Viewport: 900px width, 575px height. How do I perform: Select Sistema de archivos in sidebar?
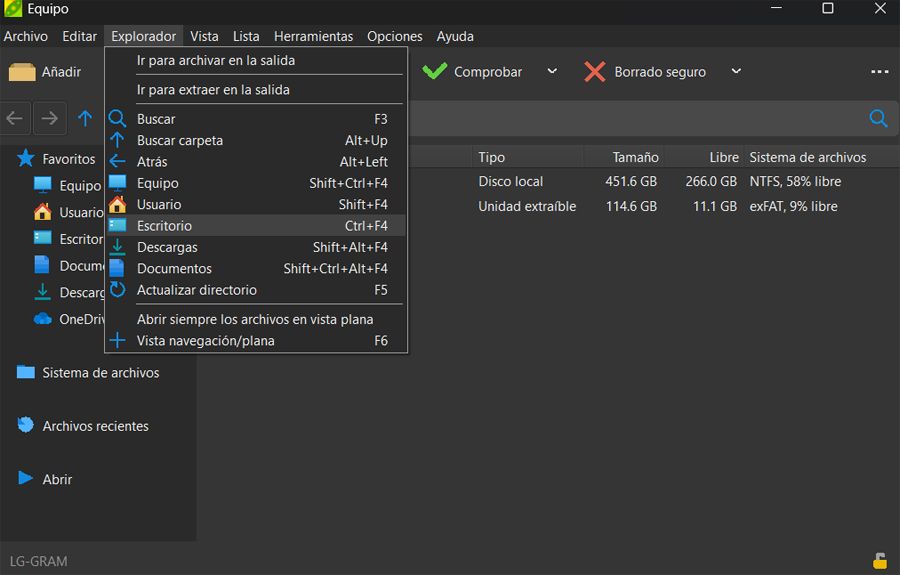(x=100, y=372)
